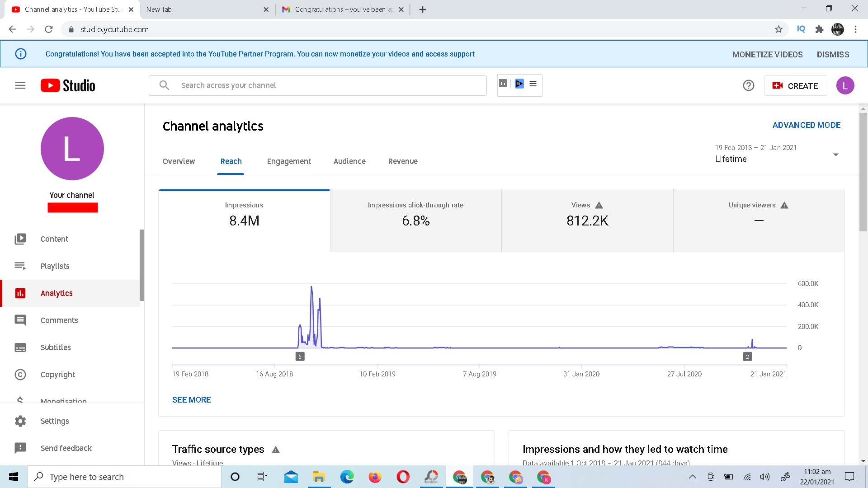Click the Search across your channel field
The height and width of the screenshot is (488, 868).
tap(318, 85)
